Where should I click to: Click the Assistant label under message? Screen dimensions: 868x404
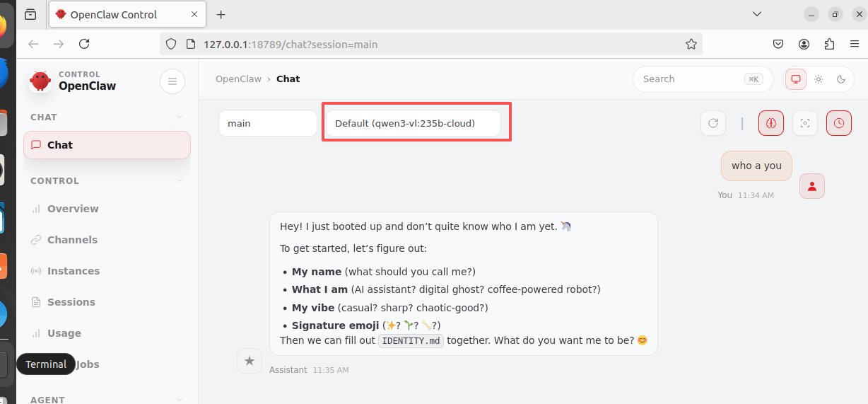pyautogui.click(x=288, y=370)
